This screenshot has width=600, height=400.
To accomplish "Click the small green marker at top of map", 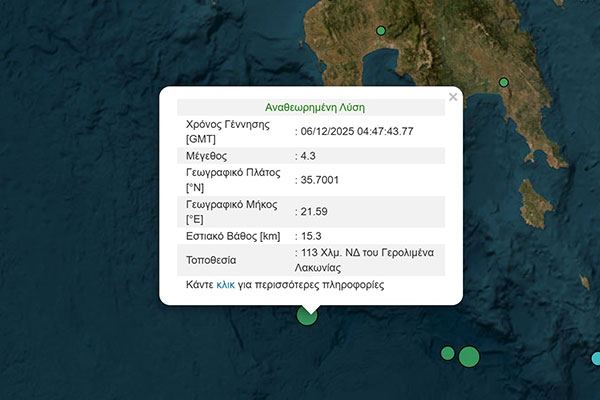I will pyautogui.click(x=380, y=30).
